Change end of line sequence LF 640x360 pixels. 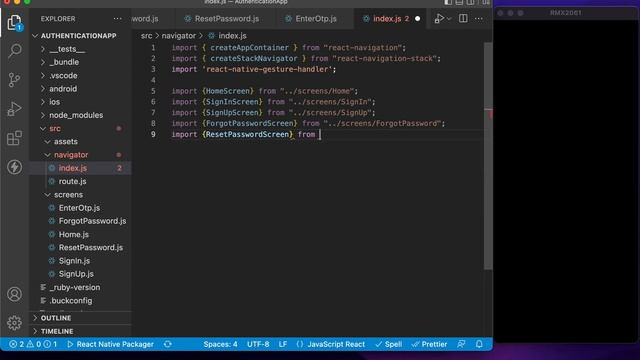tap(282, 344)
